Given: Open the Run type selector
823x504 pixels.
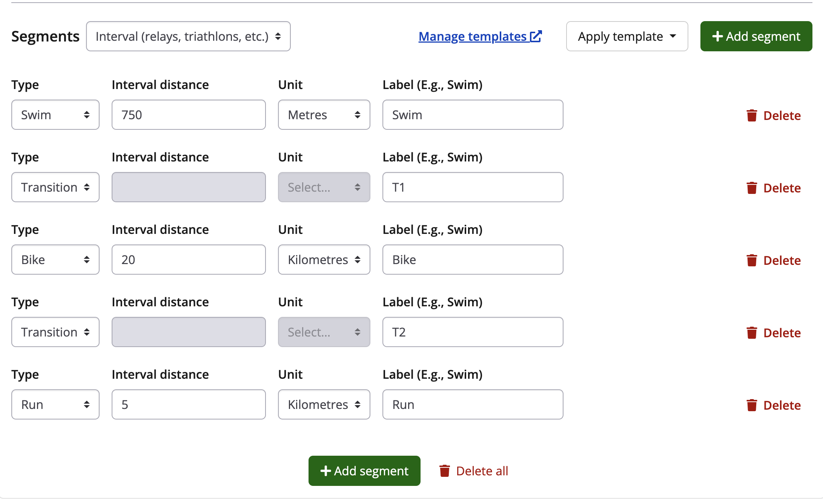Looking at the screenshot, I should click(55, 404).
